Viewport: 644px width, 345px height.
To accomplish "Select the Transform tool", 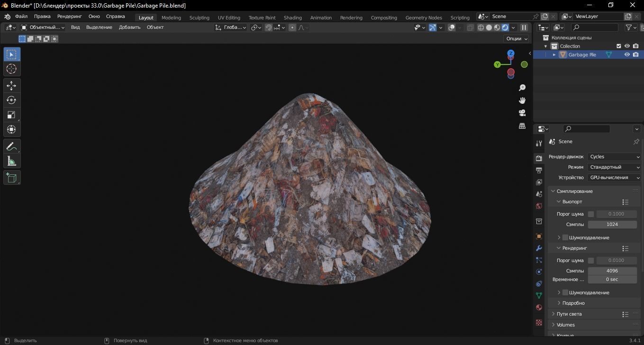I will [12, 129].
